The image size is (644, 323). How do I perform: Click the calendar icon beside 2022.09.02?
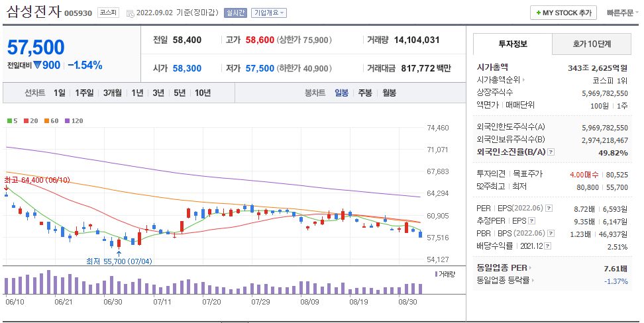coord(131,13)
